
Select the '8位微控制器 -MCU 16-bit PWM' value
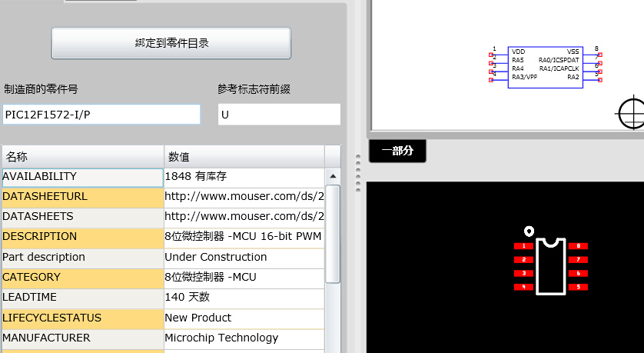tap(244, 238)
